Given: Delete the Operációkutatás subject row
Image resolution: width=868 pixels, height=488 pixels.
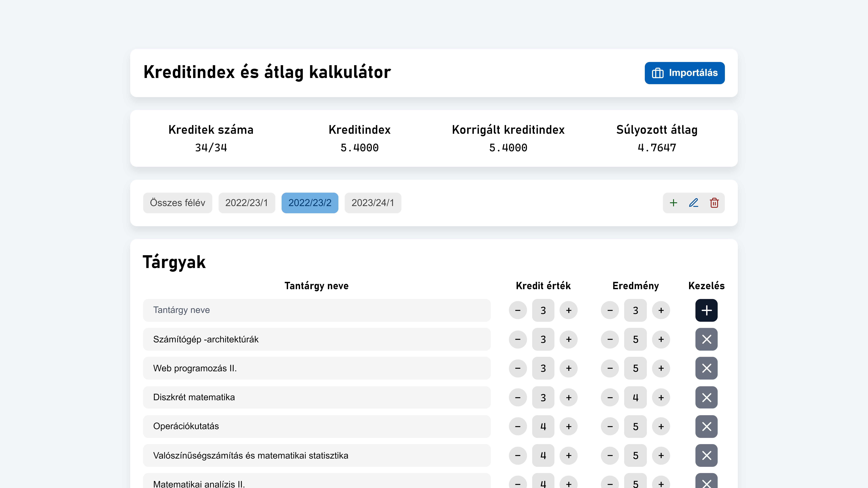Looking at the screenshot, I should pos(706,426).
